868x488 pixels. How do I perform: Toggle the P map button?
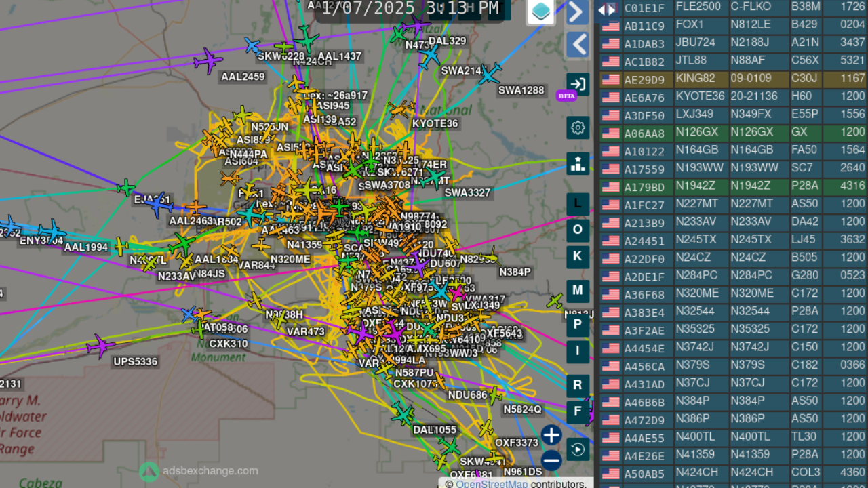click(578, 325)
